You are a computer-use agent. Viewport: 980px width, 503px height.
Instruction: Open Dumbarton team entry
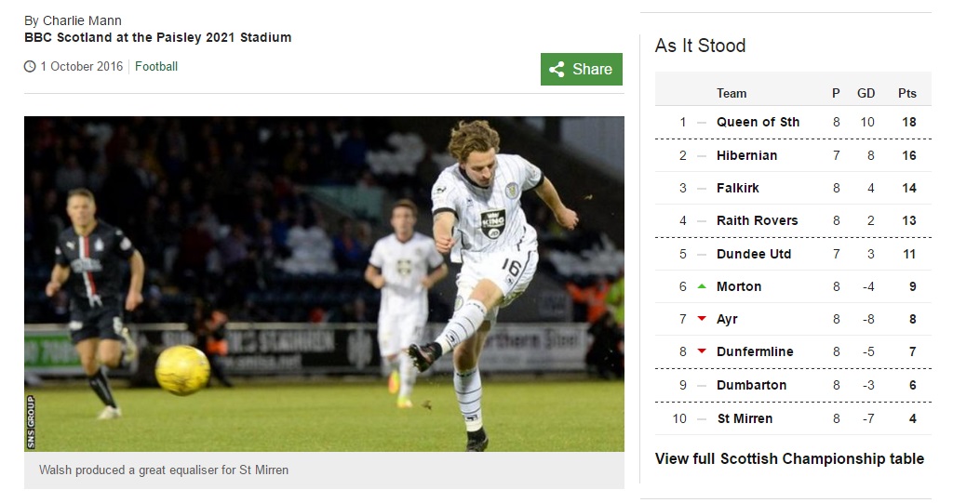point(751,385)
